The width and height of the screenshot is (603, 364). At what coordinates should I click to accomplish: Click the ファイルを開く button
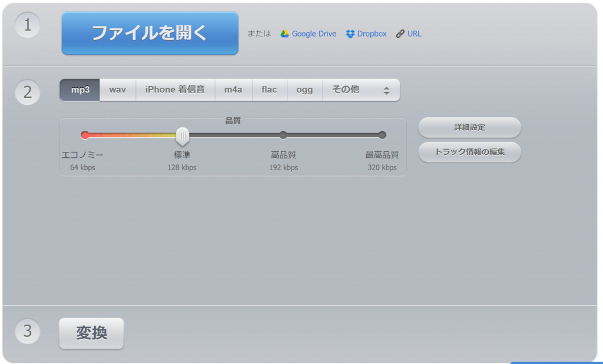(x=150, y=33)
